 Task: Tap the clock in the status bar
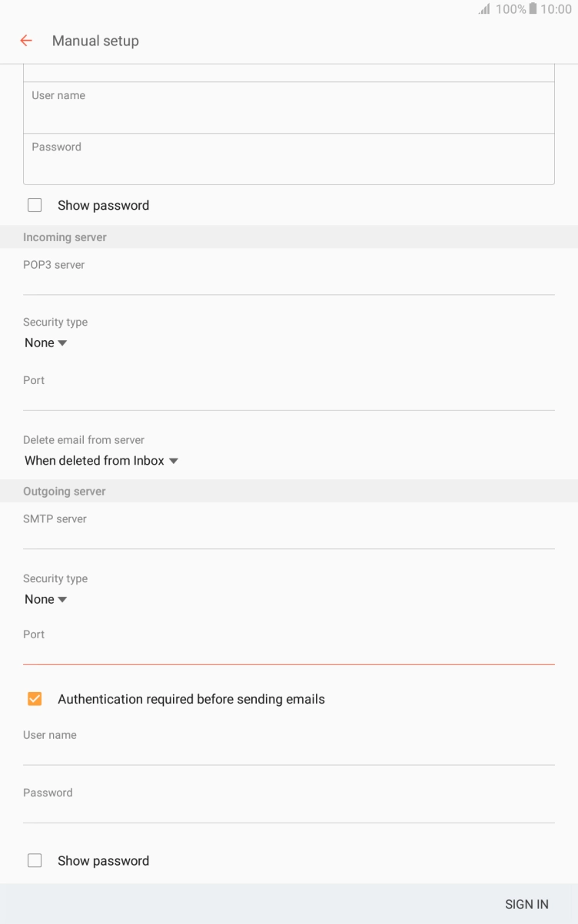click(x=556, y=9)
